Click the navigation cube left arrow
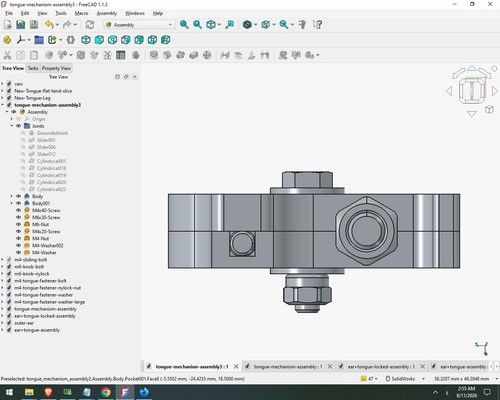The image size is (500, 400). tap(449, 91)
